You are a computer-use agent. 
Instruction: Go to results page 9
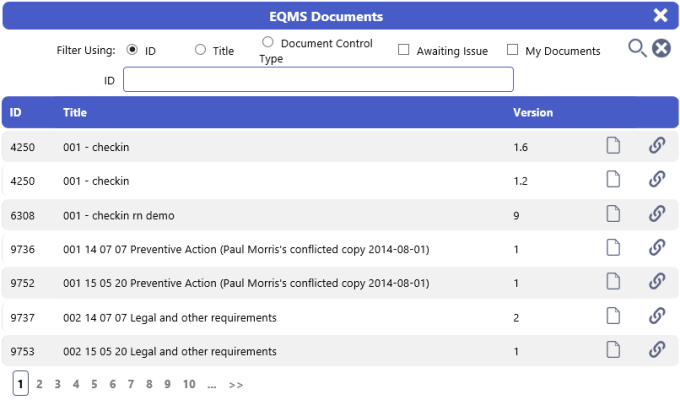[x=167, y=384]
